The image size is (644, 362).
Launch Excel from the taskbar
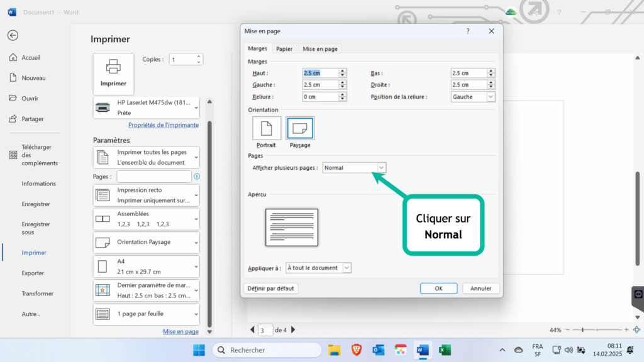445,350
